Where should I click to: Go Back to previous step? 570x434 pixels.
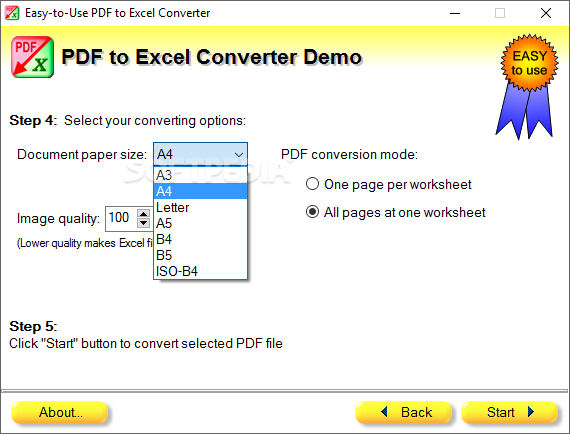click(x=404, y=413)
